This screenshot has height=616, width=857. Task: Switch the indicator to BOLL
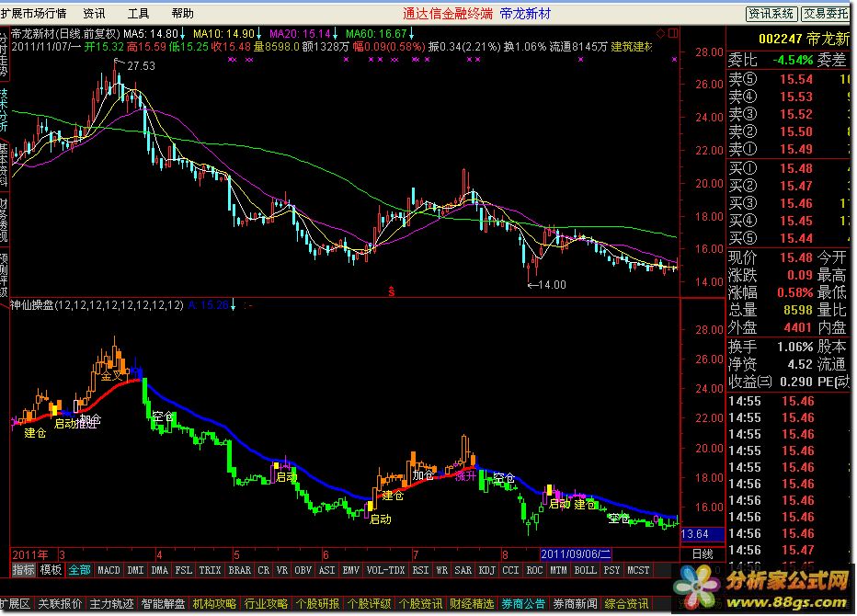click(x=586, y=570)
